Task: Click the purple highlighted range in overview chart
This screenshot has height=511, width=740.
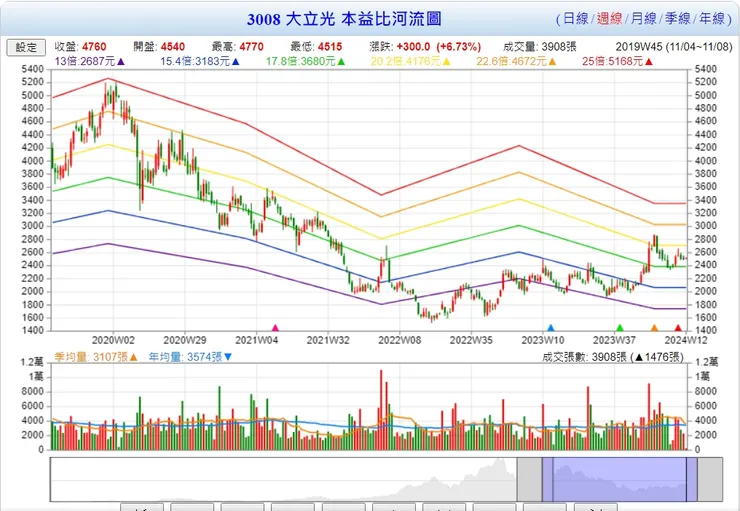Action: tap(620, 479)
